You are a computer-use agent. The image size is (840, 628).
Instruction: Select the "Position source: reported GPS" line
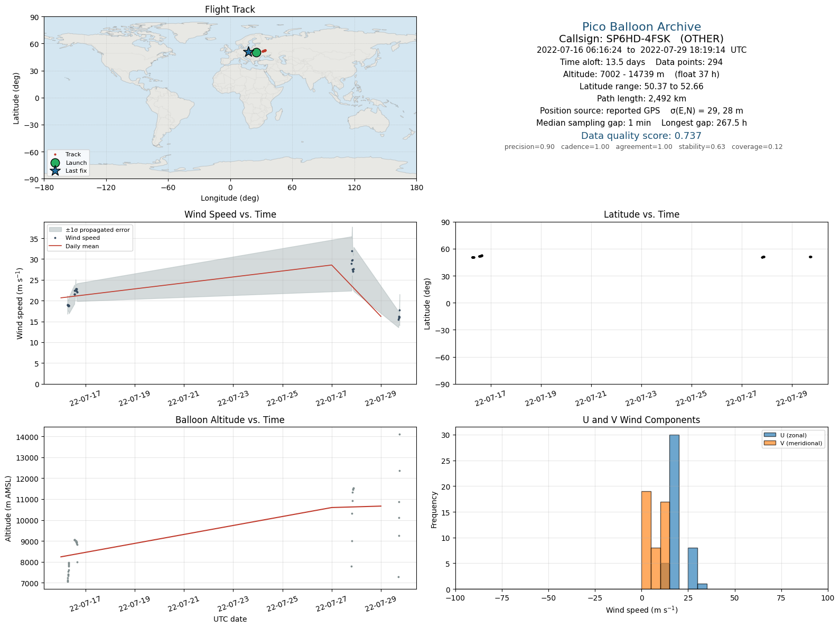[x=641, y=111]
